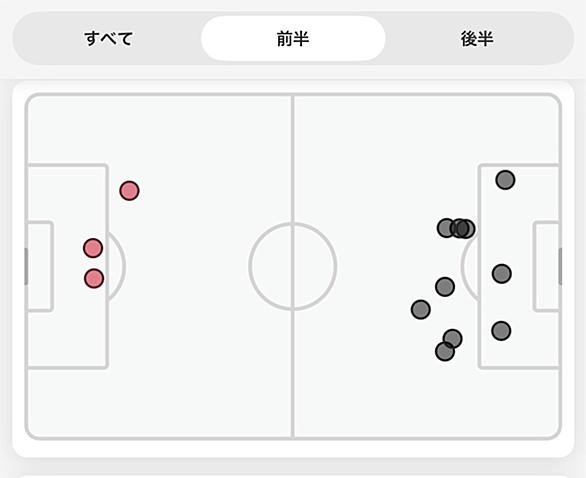Click the center circle of the pitch
The image size is (586, 478).
tap(293, 266)
